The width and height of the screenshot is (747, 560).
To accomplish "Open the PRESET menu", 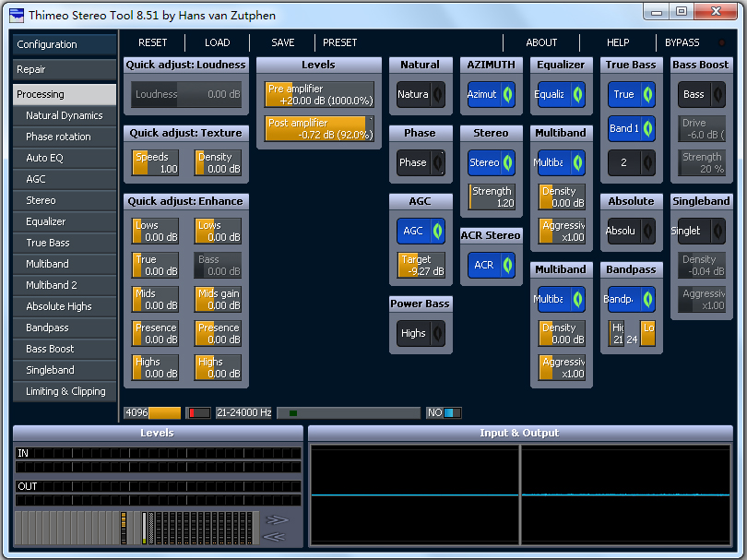I will click(339, 42).
